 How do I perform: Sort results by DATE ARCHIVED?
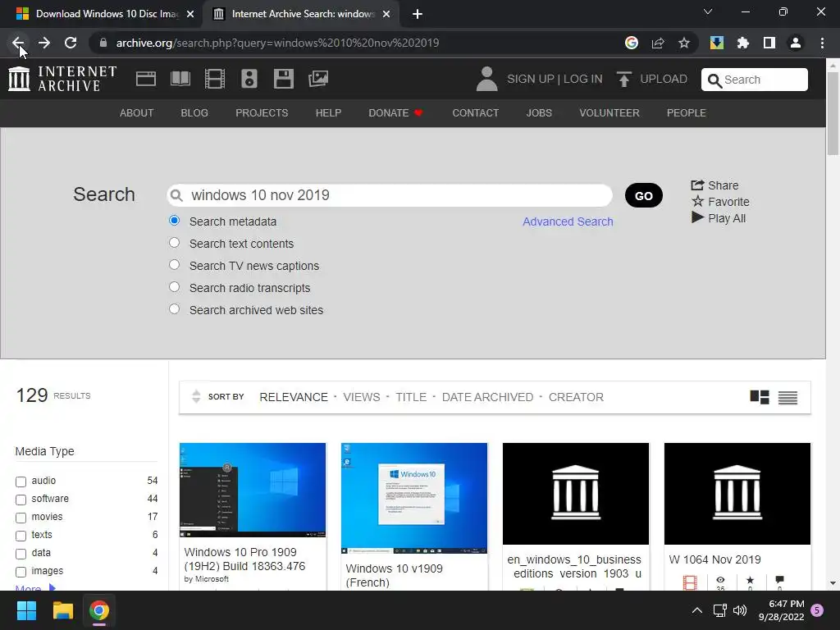tap(487, 397)
